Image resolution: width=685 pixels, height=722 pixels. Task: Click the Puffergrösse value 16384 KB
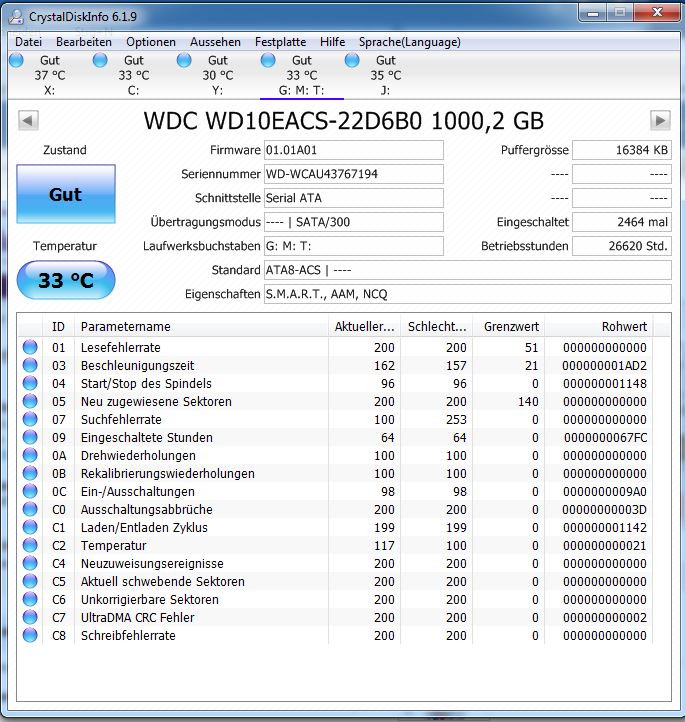point(621,150)
